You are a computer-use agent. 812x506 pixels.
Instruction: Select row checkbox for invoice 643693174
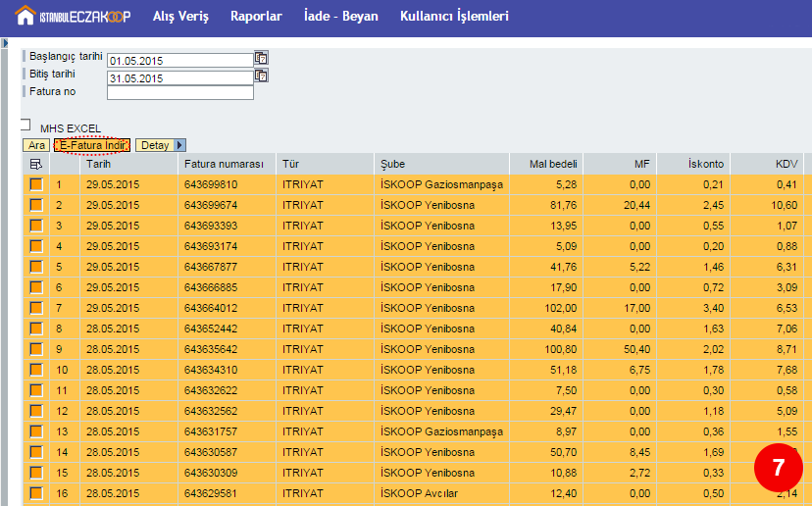click(x=36, y=246)
